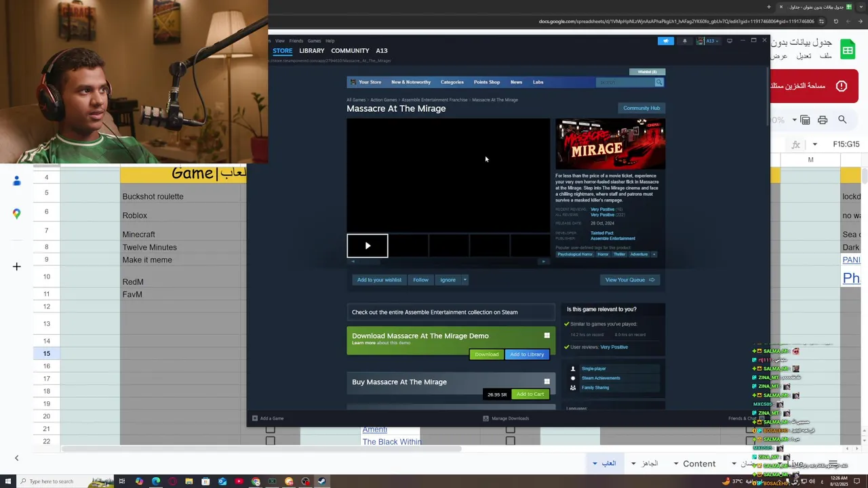Expand the Ignore button dropdown arrow
This screenshot has width=868, height=488.
(465, 280)
